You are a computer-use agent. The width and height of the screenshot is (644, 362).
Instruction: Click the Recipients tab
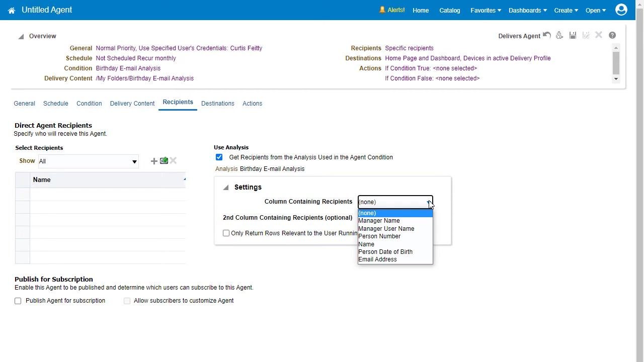(x=178, y=102)
